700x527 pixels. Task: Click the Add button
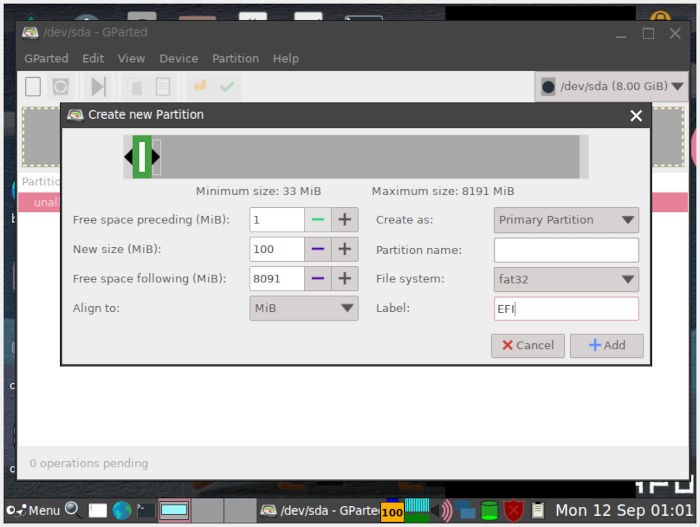607,345
